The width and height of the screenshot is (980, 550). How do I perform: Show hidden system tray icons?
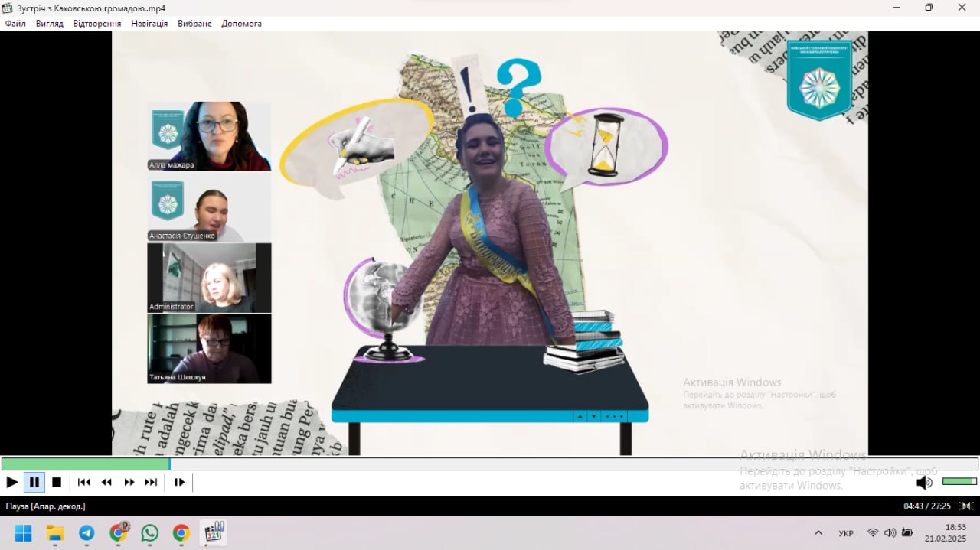pos(818,533)
